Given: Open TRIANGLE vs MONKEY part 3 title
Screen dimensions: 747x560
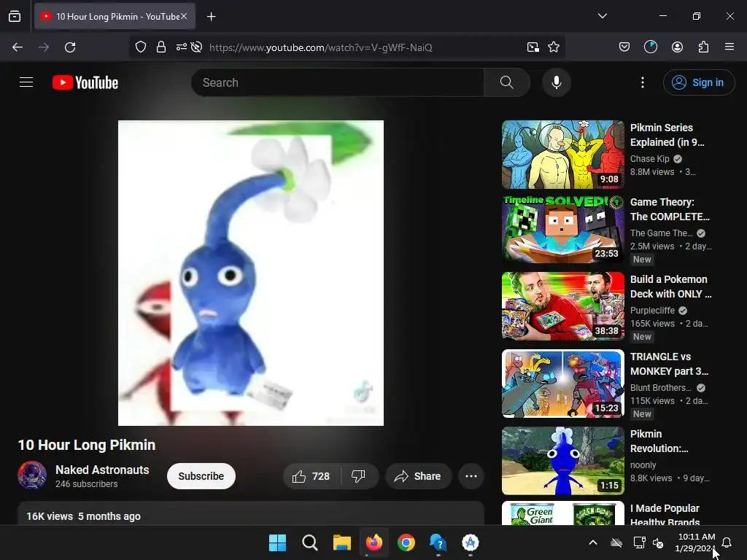Looking at the screenshot, I should (670, 364).
